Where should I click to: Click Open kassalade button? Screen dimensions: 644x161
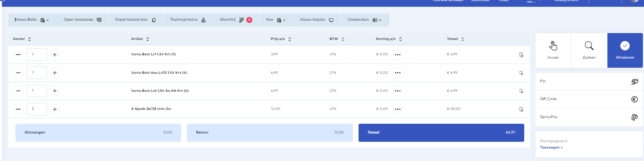(x=82, y=20)
